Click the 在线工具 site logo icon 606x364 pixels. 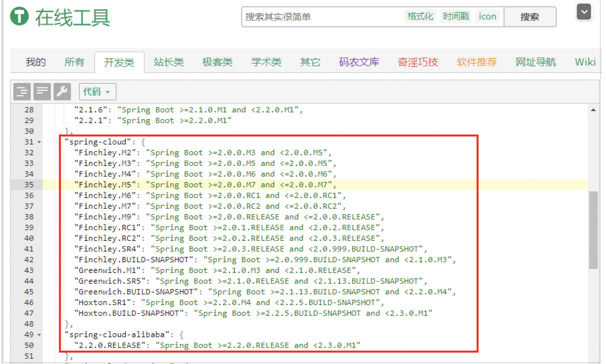click(19, 17)
